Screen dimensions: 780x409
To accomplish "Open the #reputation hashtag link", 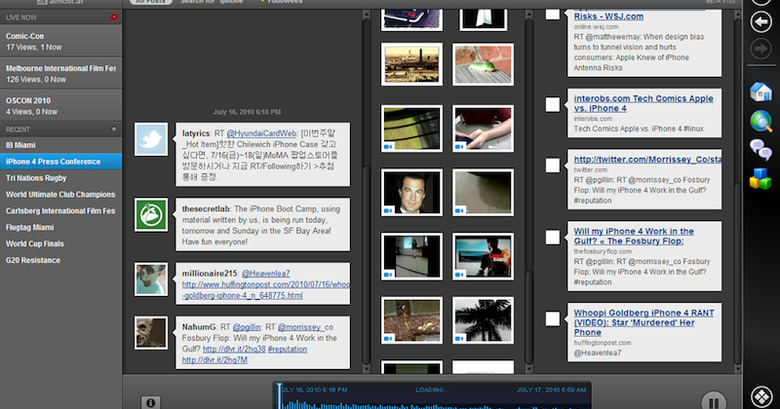I will pyautogui.click(x=288, y=349).
